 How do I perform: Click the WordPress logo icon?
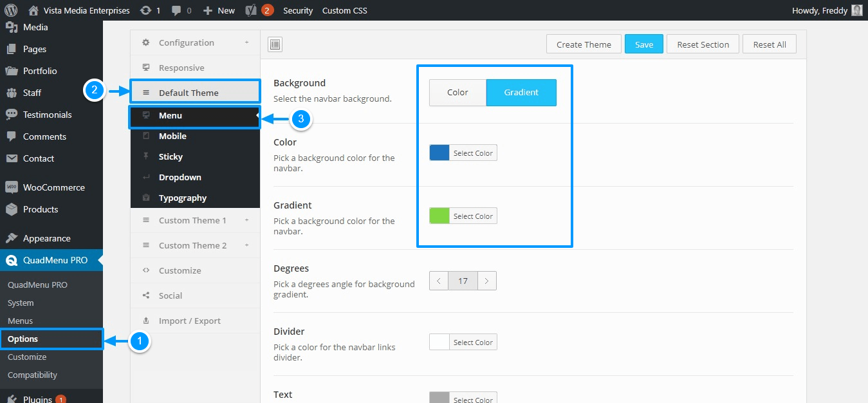(11, 10)
